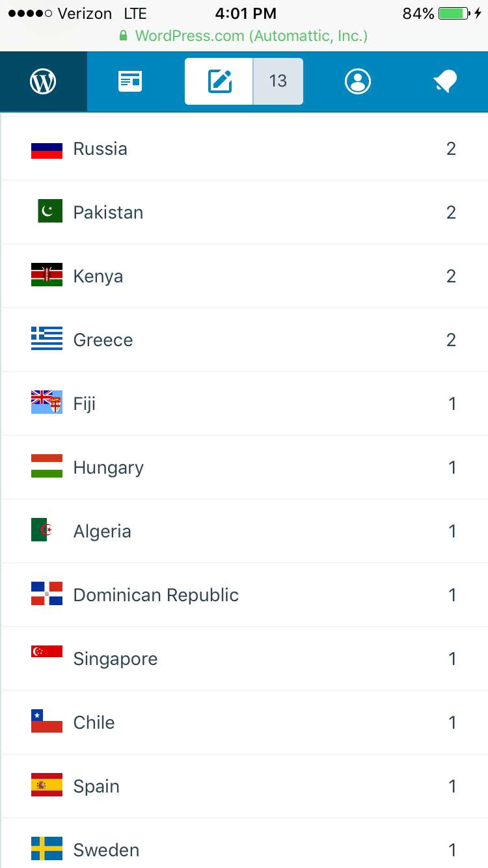Open the Reader icon
The width and height of the screenshot is (488, 868).
(130, 81)
